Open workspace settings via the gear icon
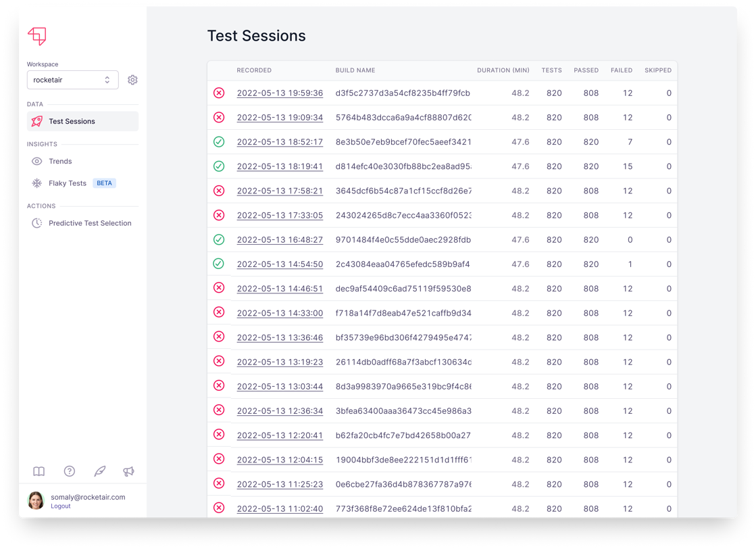Viewport: 756px width, 549px height. point(132,79)
